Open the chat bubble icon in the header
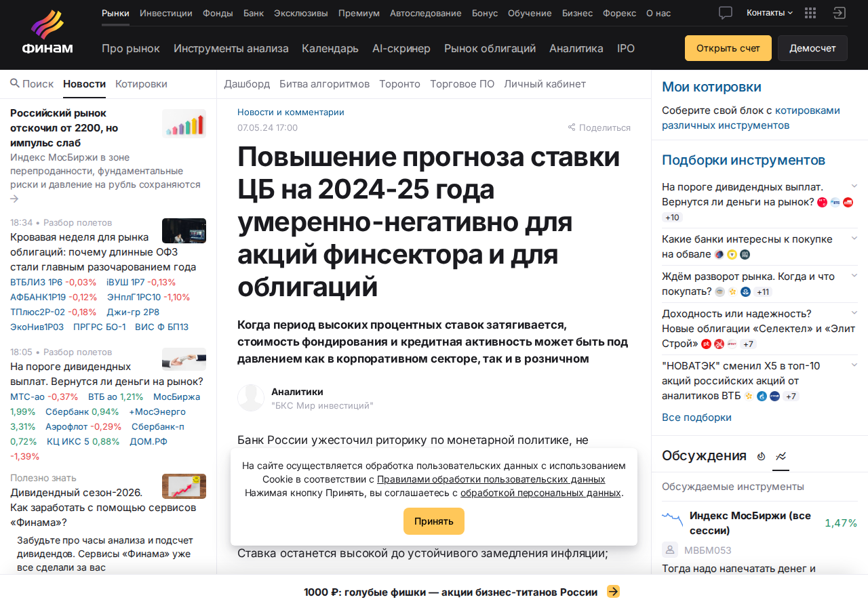 [x=726, y=13]
